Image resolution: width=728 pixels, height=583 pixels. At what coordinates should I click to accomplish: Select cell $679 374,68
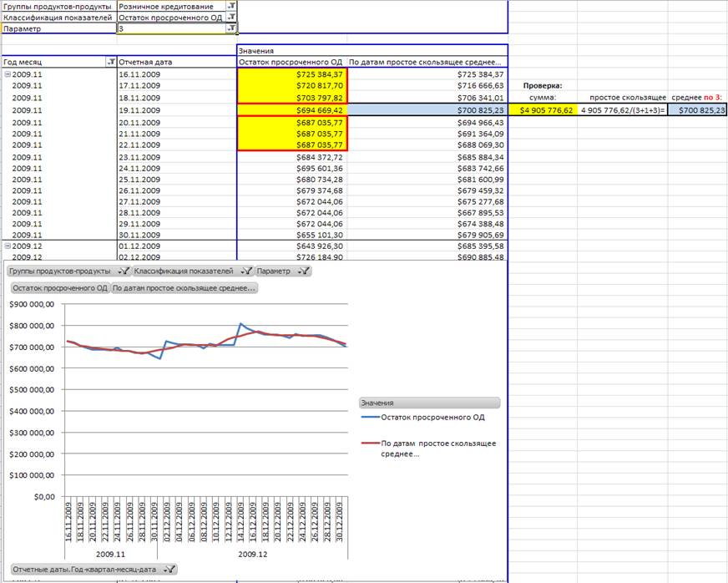pos(292,190)
